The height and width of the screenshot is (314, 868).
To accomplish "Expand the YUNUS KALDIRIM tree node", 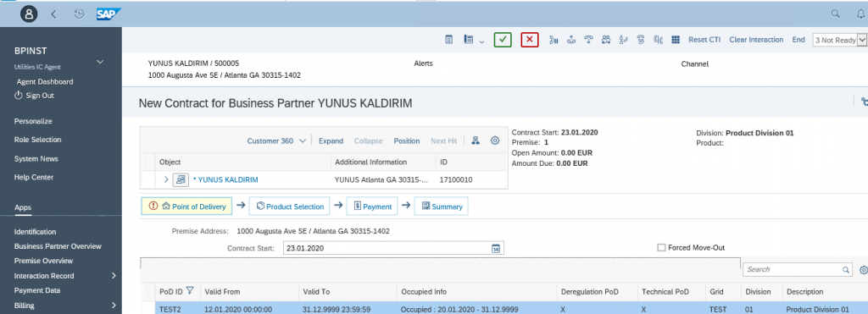I will pyautogui.click(x=165, y=179).
